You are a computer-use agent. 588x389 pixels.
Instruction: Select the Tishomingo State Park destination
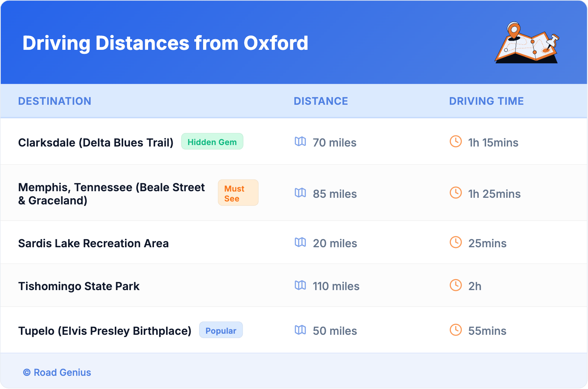coord(79,286)
